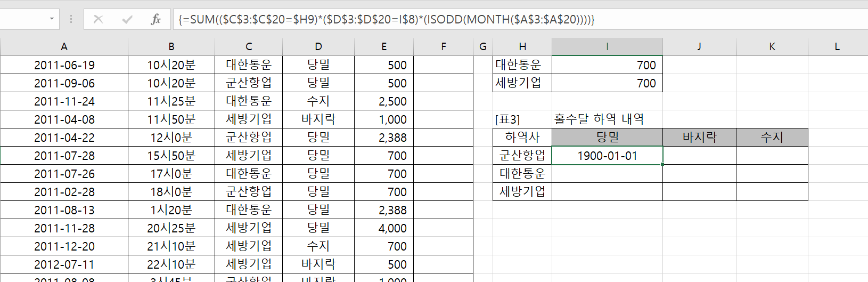Select the column I header
The height and width of the screenshot is (282, 868).
tap(607, 47)
